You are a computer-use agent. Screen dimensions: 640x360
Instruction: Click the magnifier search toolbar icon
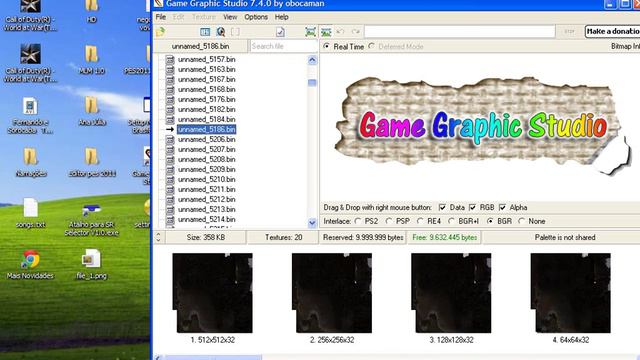coord(220,32)
